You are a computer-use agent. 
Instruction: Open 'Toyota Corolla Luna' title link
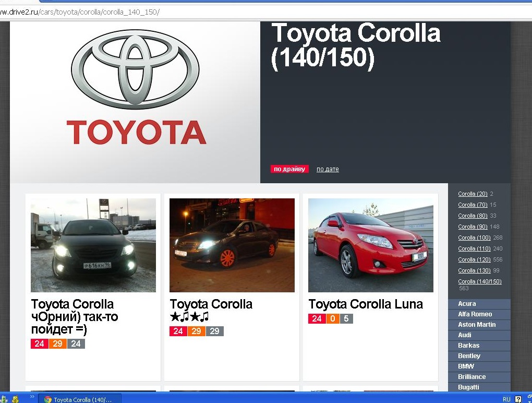click(x=366, y=304)
